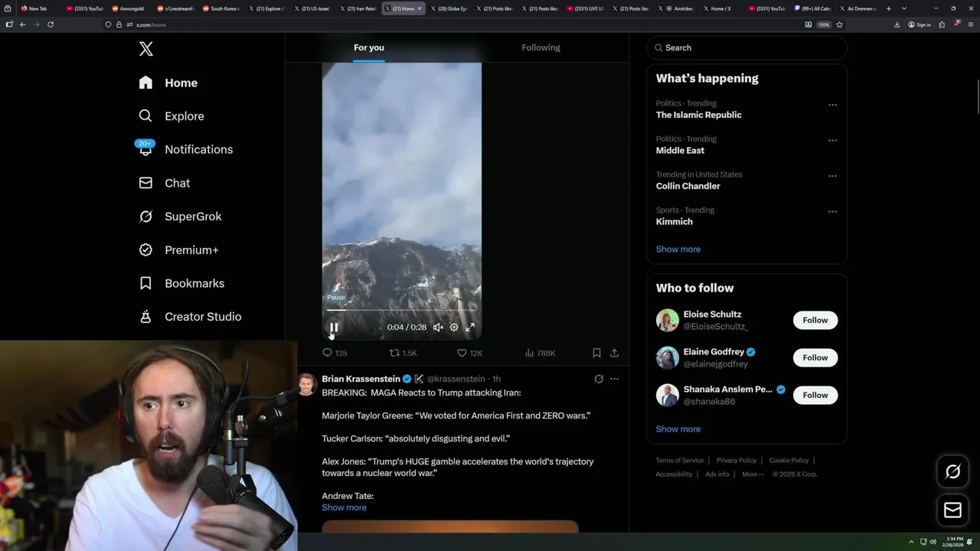Viewport: 980px width, 551px height.
Task: Open Brian Krassenstein's profile name link
Action: pyautogui.click(x=361, y=379)
